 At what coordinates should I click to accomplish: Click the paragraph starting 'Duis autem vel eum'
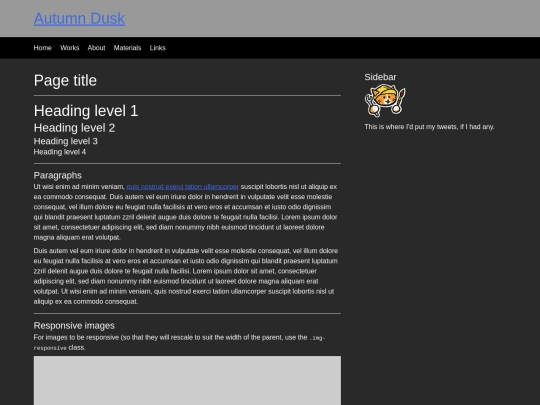point(186,276)
